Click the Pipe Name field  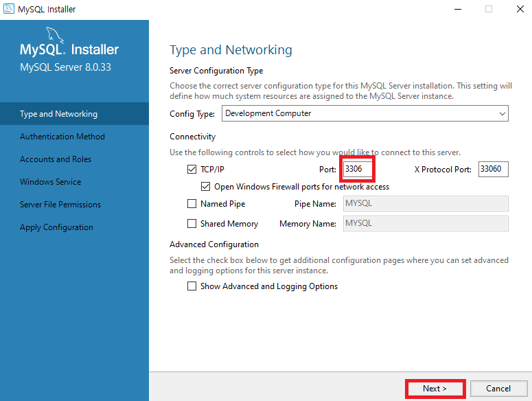426,203
